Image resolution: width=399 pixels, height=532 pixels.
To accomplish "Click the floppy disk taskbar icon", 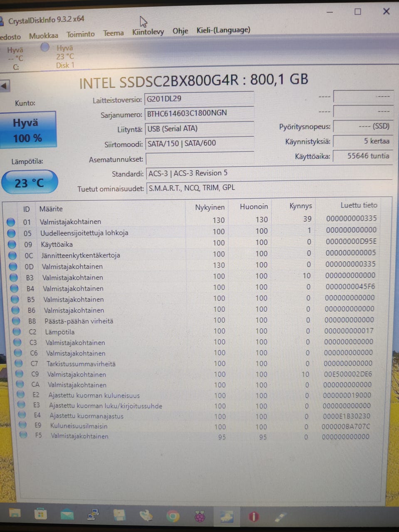I will pyautogui.click(x=119, y=516).
